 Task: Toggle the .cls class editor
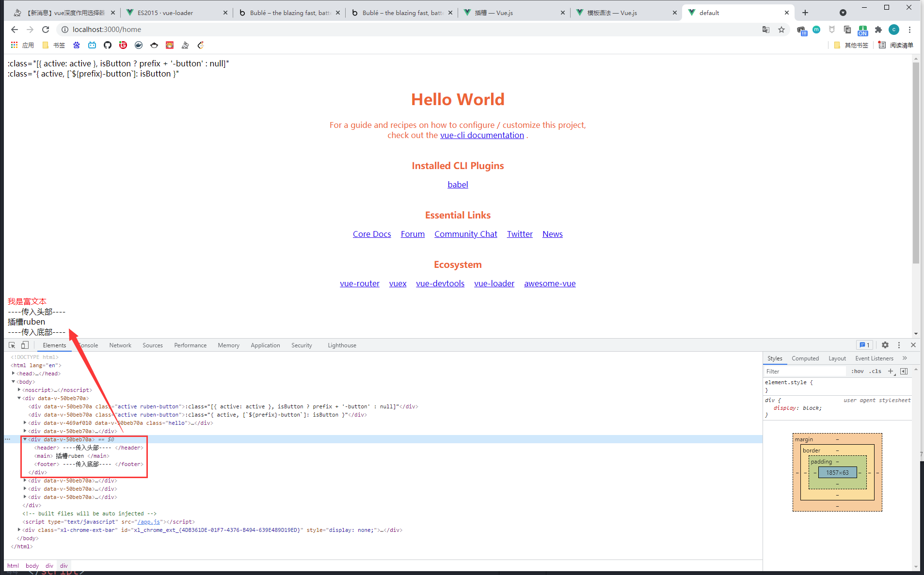coord(876,372)
